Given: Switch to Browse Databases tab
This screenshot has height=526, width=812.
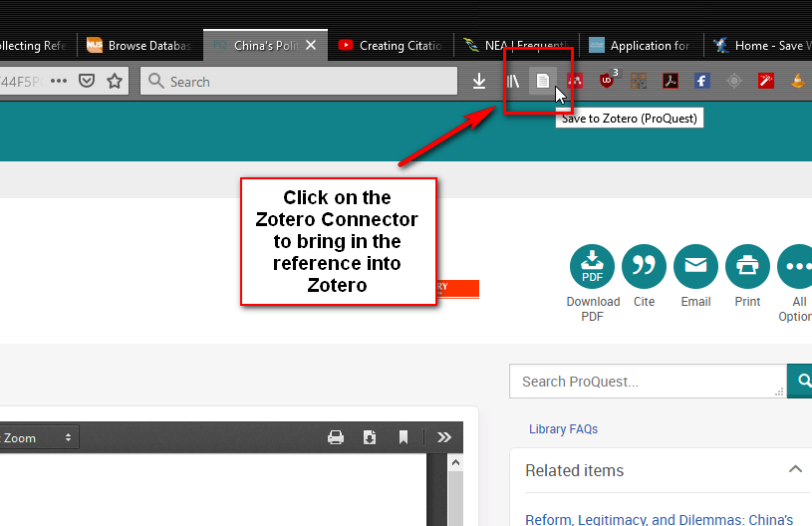Looking at the screenshot, I should point(139,46).
